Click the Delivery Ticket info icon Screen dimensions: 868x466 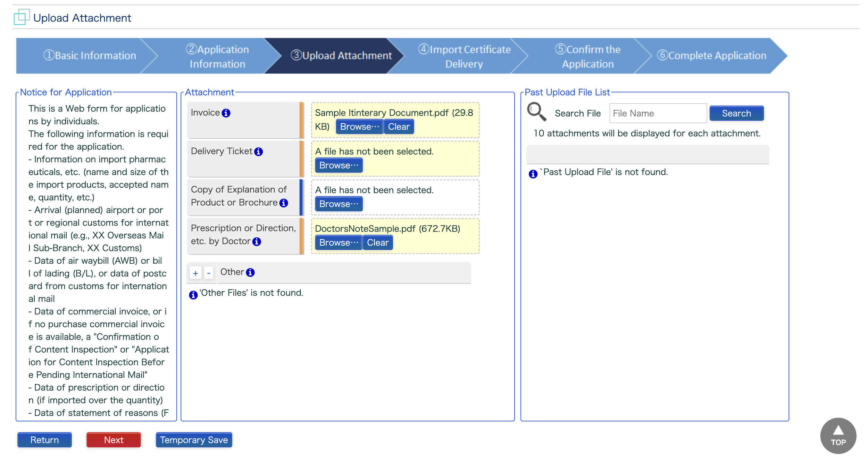tap(258, 152)
